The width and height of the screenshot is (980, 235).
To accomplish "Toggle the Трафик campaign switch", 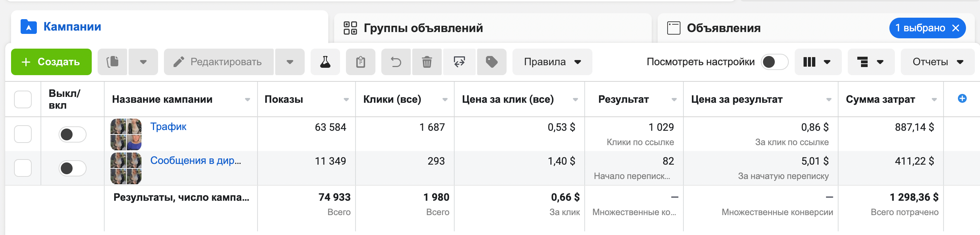I will point(72,134).
